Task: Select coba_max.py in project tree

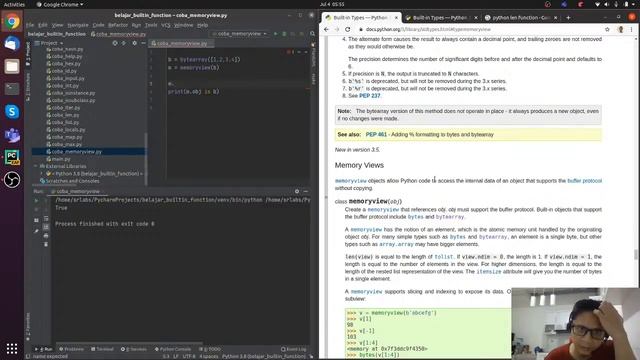Action: click(67, 144)
